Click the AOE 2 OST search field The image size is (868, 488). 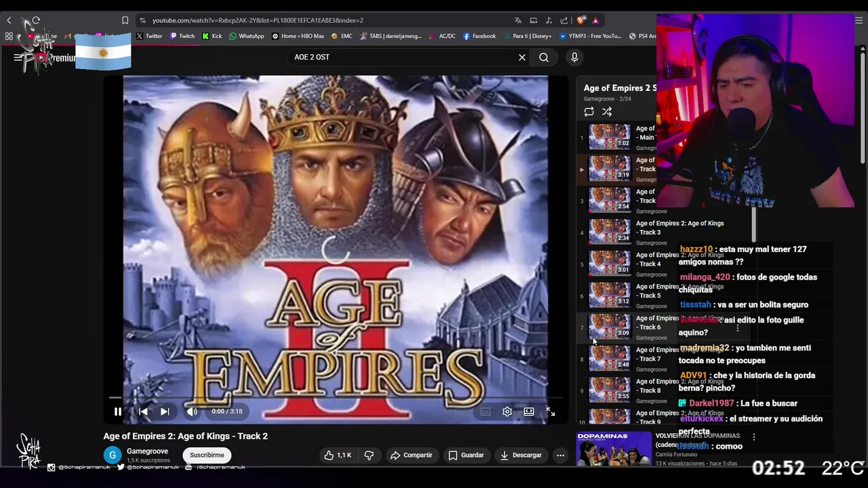tap(403, 58)
